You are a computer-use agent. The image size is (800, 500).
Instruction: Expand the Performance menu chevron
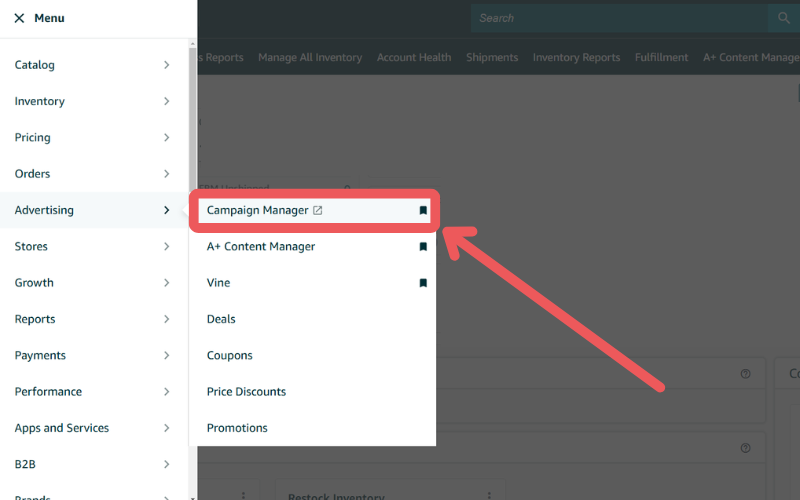[x=166, y=391]
